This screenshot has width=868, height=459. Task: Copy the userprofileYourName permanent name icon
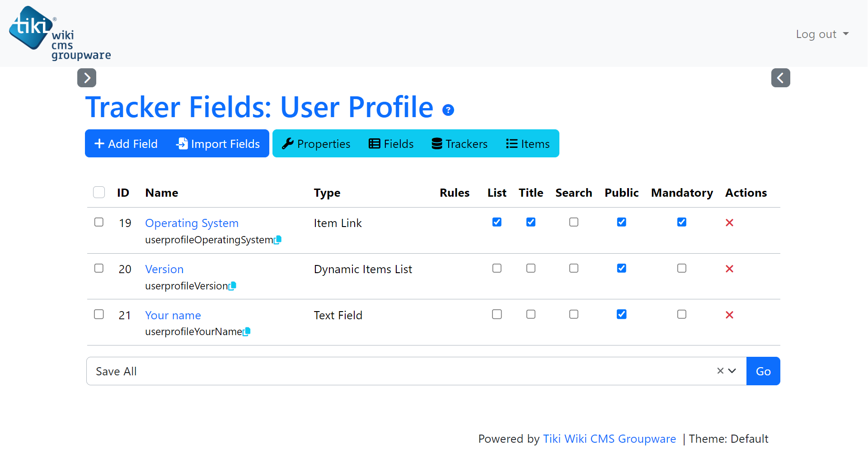point(247,331)
